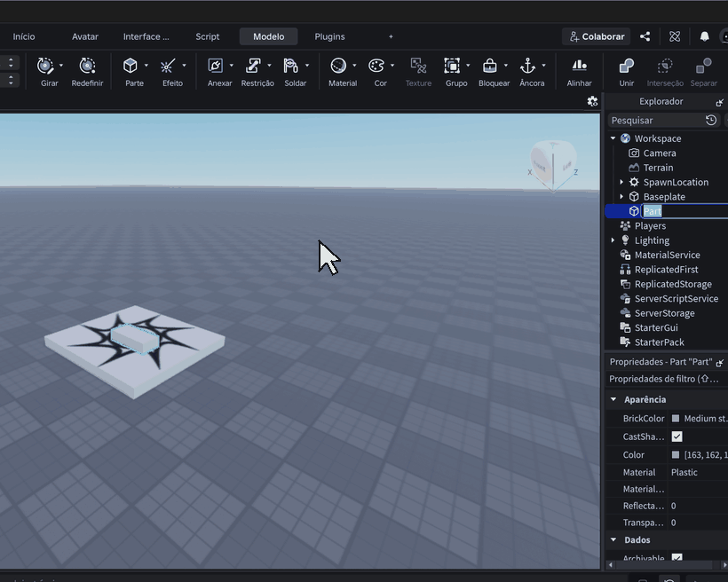
Task: Collapse the Workspace tree node
Action: [613, 138]
